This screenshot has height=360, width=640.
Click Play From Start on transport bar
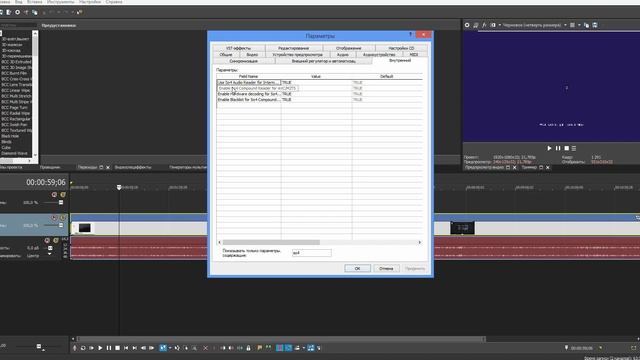(91, 348)
